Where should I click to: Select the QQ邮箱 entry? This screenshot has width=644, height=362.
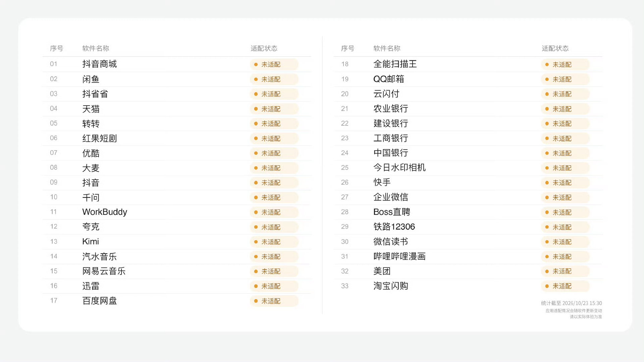pyautogui.click(x=389, y=79)
